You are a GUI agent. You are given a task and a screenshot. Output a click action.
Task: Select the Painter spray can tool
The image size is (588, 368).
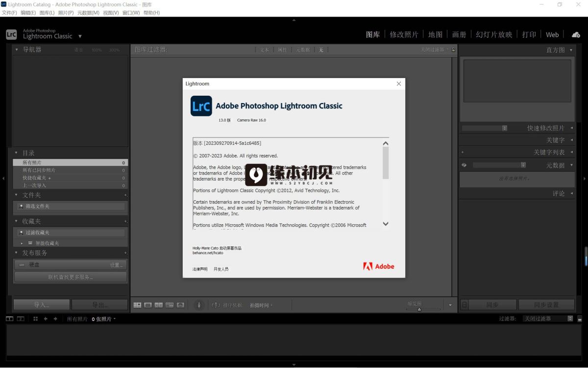[198, 305]
